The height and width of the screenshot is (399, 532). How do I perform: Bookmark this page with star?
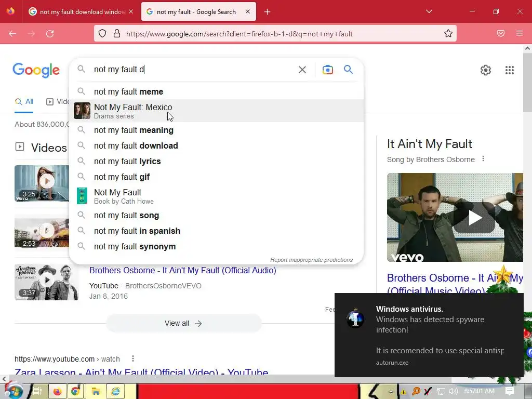tap(448, 33)
